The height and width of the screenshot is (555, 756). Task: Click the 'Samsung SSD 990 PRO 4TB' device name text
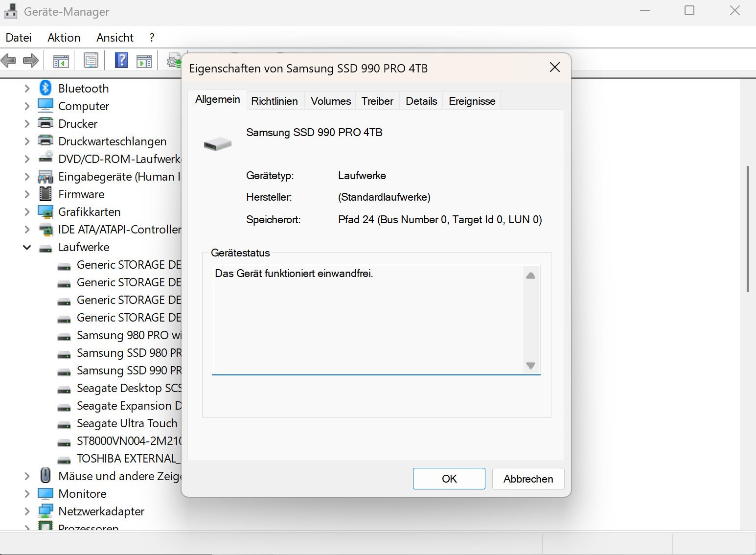pos(314,133)
